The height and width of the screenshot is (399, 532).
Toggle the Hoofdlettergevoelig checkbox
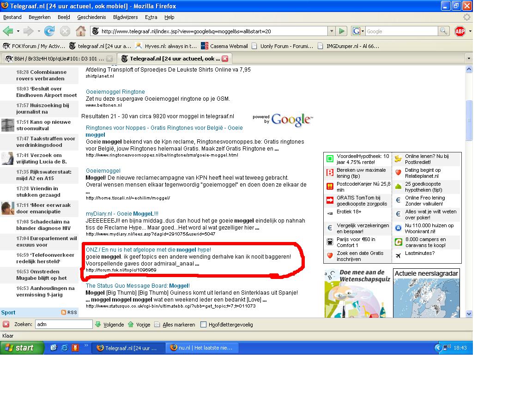(x=203, y=324)
